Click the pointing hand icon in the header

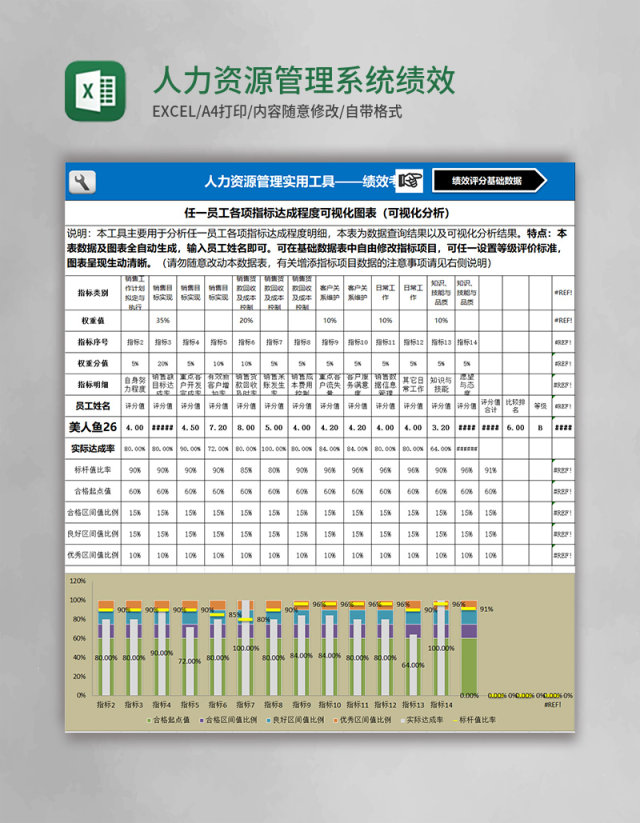(410, 181)
